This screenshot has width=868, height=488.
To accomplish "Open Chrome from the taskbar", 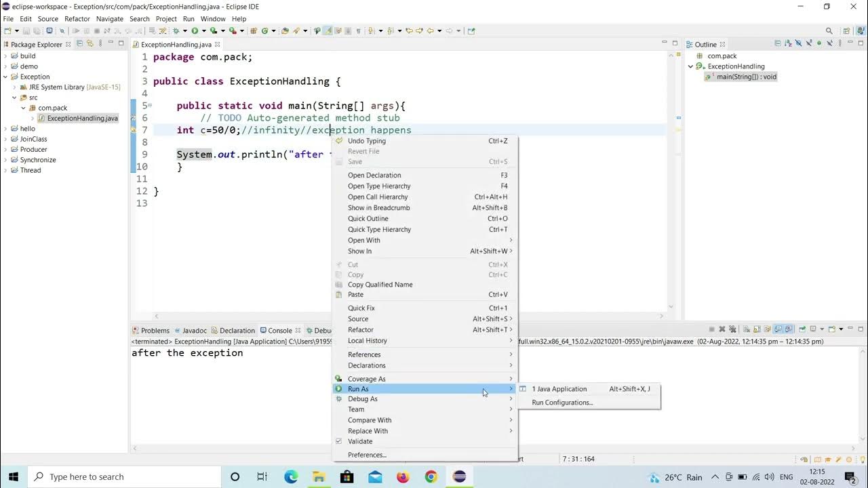I will click(431, 476).
